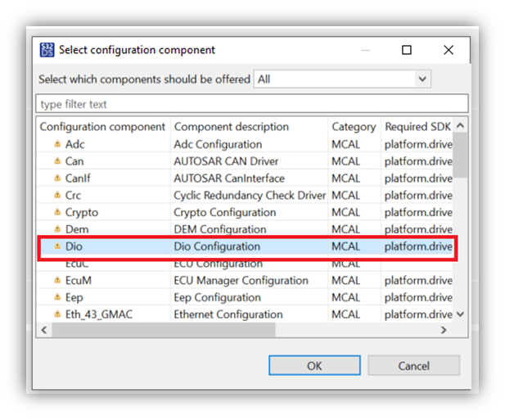
Task: Click the CanIf component icon
Action: [x=57, y=178]
